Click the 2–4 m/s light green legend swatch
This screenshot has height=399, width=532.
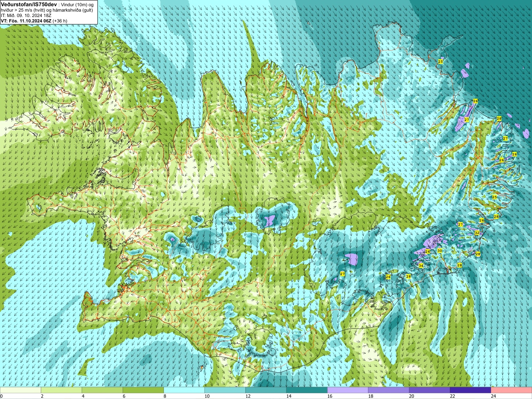point(61,390)
